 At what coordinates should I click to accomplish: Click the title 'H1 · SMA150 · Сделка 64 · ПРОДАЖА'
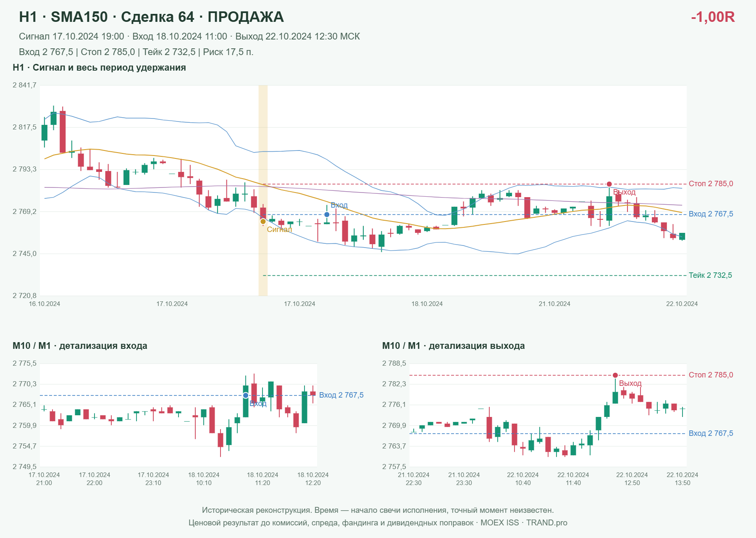(151, 17)
